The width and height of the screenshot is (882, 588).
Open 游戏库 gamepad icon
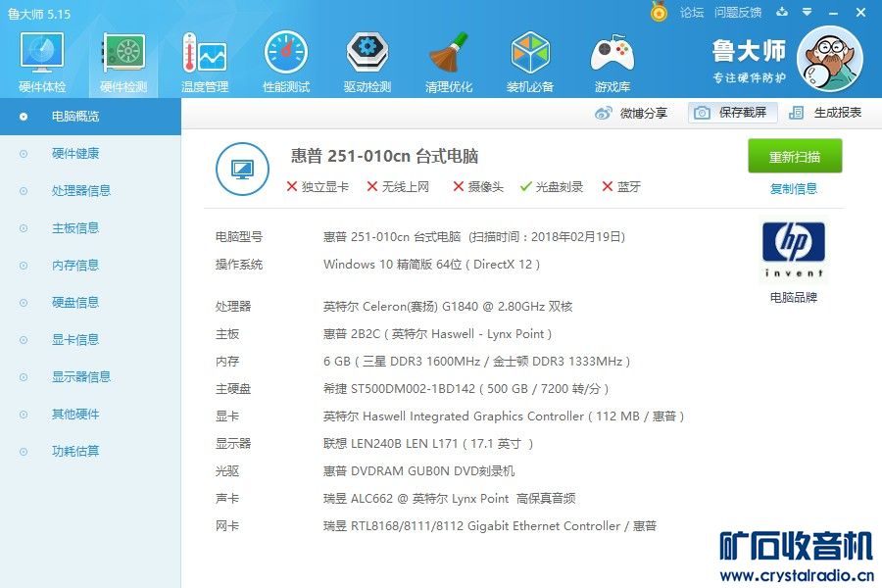click(x=612, y=62)
